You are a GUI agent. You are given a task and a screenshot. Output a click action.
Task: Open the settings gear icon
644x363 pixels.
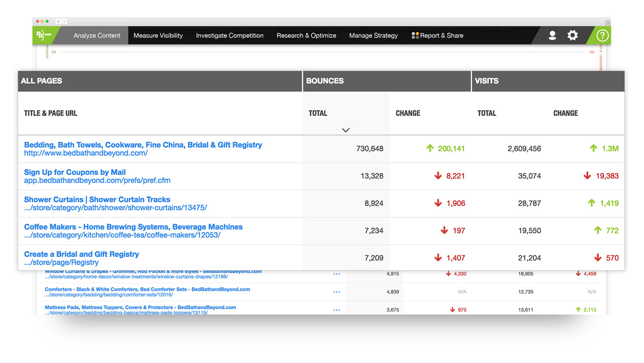(x=572, y=35)
